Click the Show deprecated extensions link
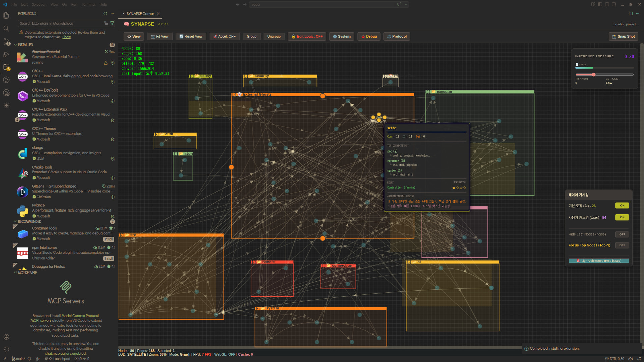 point(66,37)
